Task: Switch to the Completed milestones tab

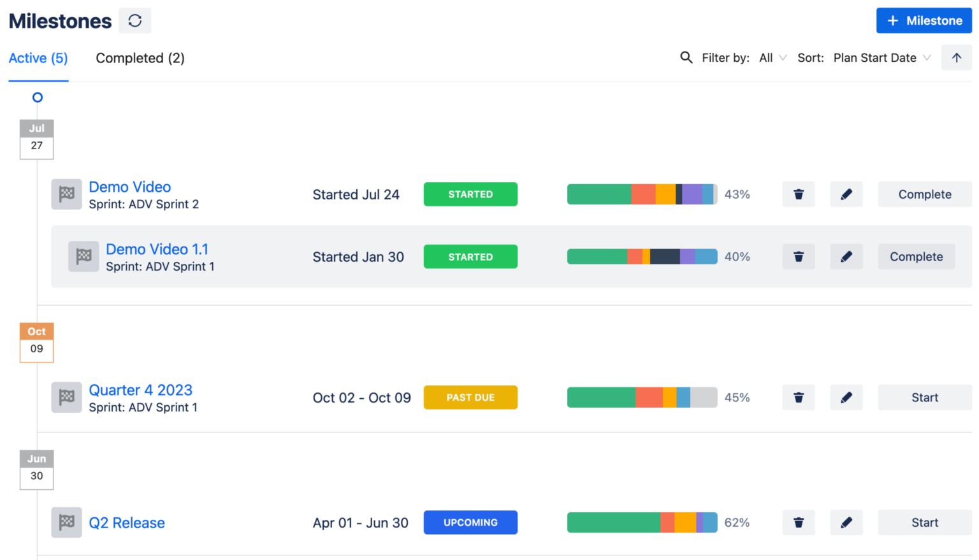Action: (x=140, y=58)
